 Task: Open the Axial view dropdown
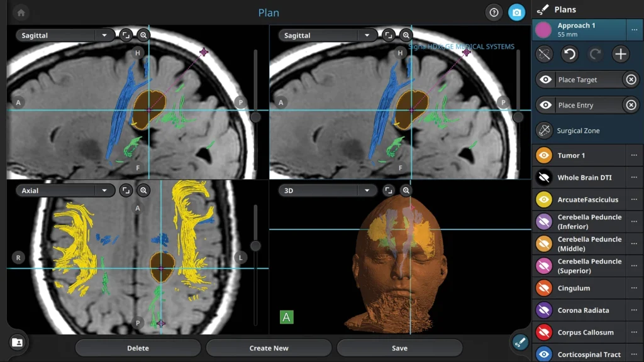pos(65,190)
